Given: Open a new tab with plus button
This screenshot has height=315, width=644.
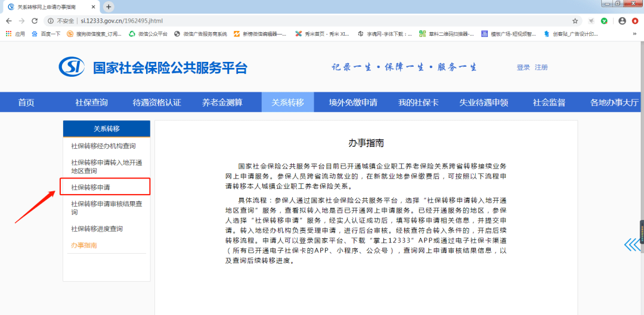Looking at the screenshot, I should coord(109,7).
